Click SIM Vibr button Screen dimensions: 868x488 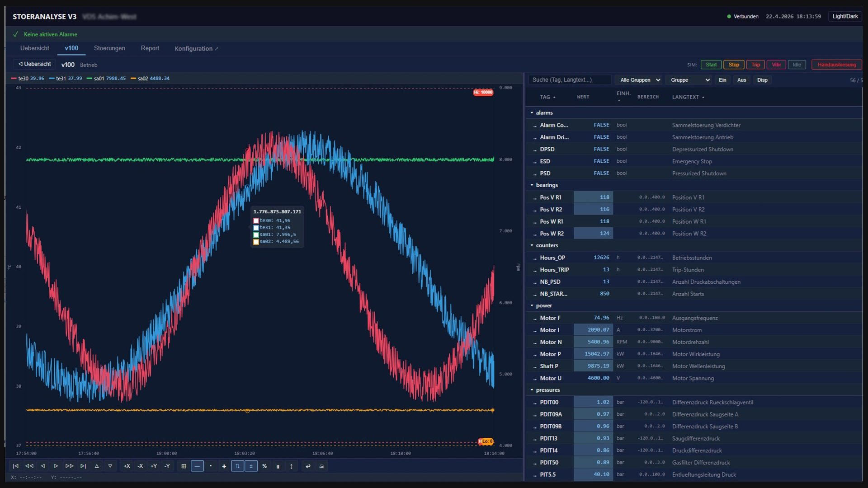pos(776,65)
